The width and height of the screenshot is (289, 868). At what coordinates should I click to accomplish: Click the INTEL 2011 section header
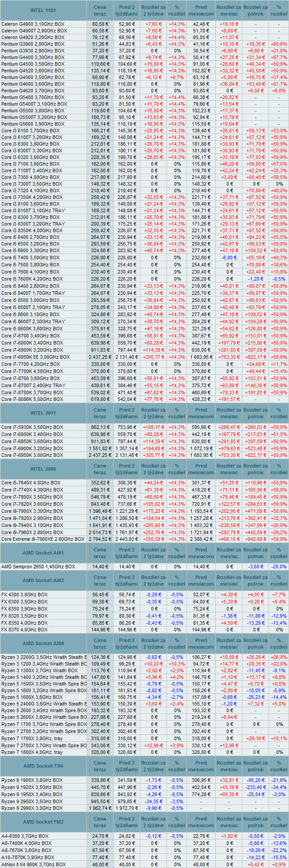tap(44, 413)
